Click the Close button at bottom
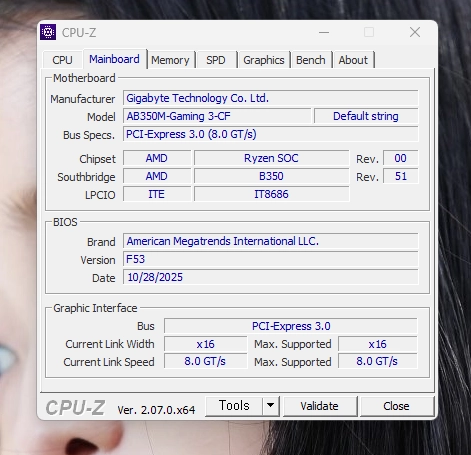 point(396,406)
